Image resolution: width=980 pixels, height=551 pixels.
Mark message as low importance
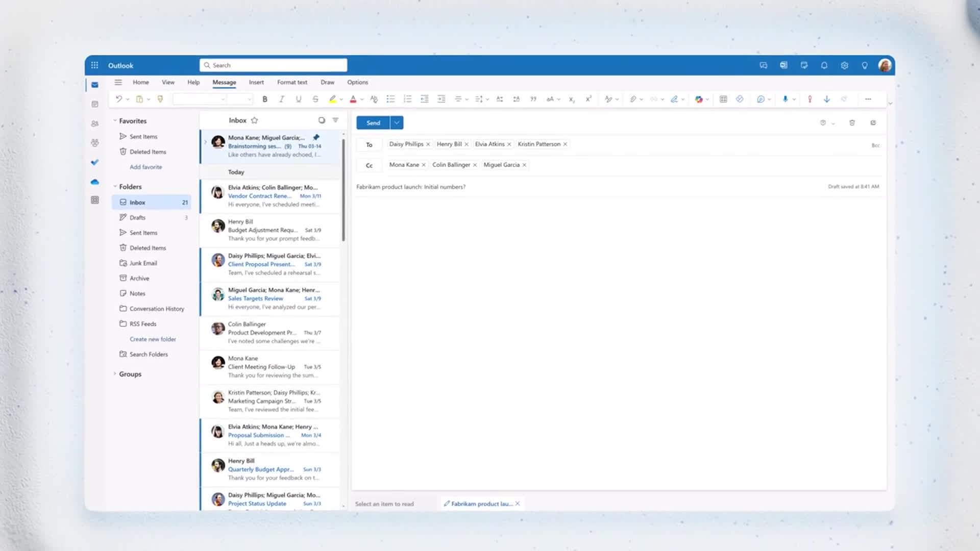[x=826, y=99]
